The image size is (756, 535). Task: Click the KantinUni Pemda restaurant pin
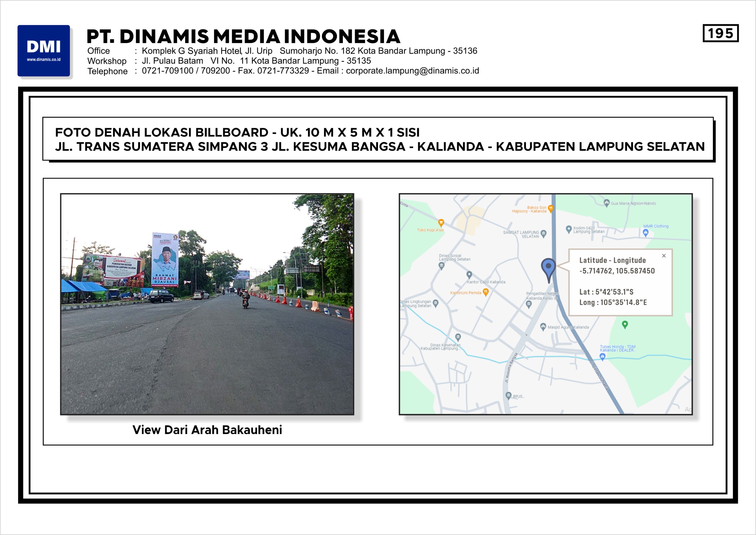point(485,292)
